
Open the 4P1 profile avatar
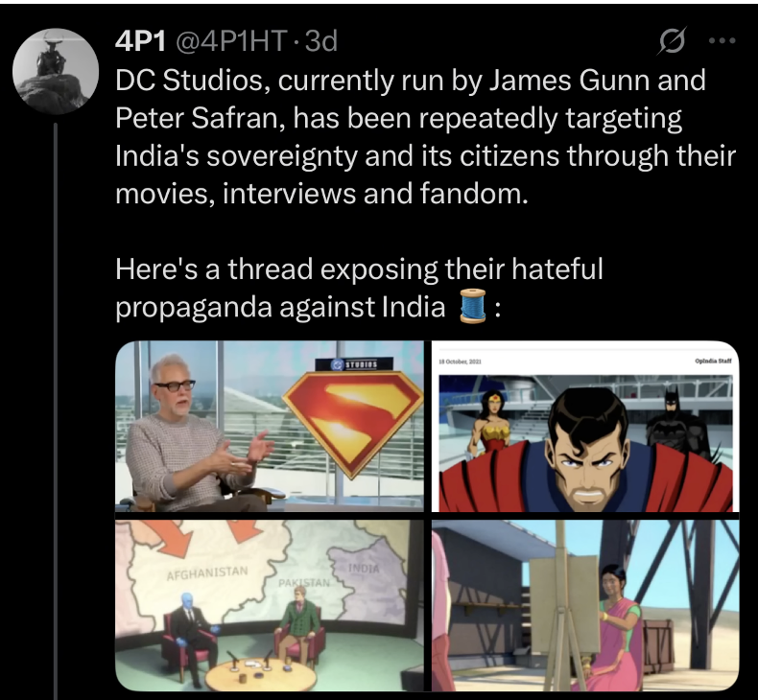[x=56, y=71]
